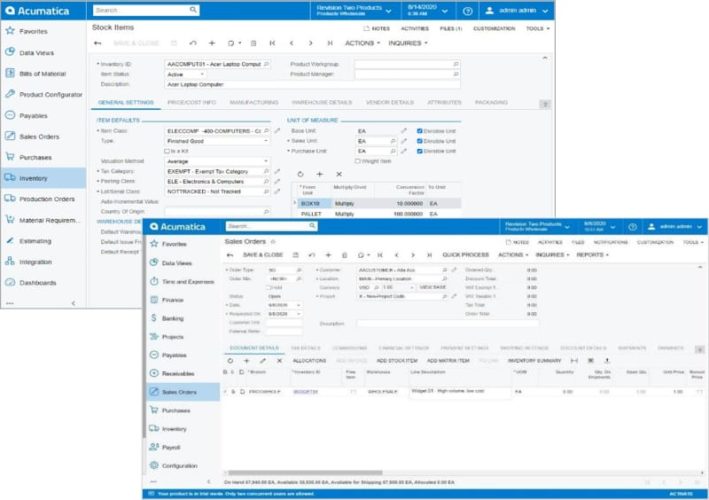Open Favorites in Stock Items window sidebar
The image size is (709, 500).
(33, 31)
